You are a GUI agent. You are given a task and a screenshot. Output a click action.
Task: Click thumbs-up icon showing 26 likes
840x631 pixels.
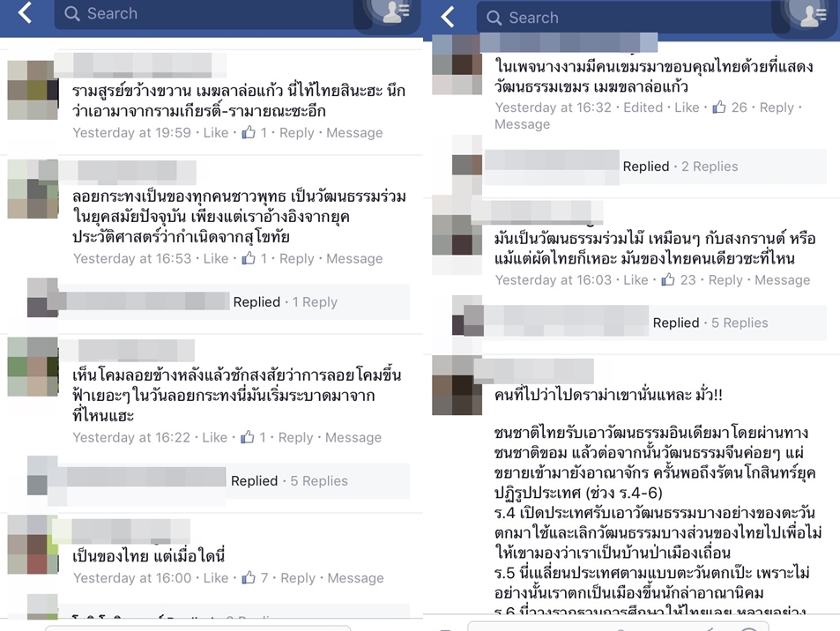719,108
